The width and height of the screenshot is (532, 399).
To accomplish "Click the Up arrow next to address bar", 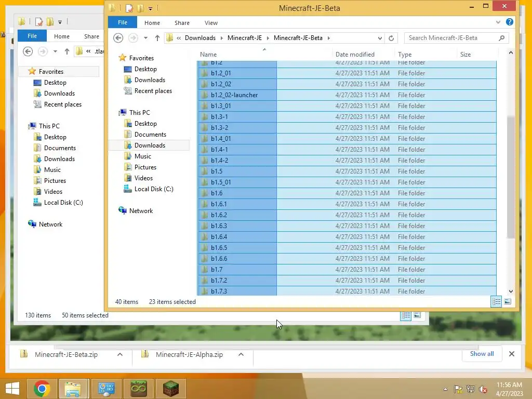I will pyautogui.click(x=157, y=38).
